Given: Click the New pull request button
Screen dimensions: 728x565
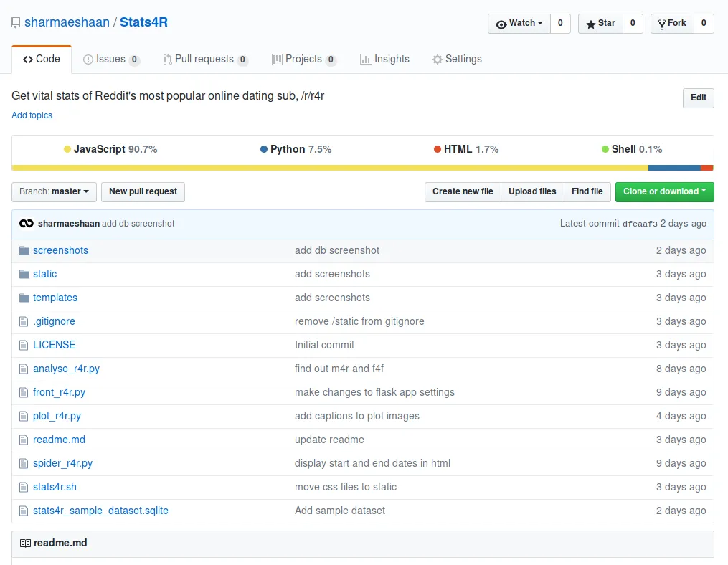Looking at the screenshot, I should click(143, 191).
